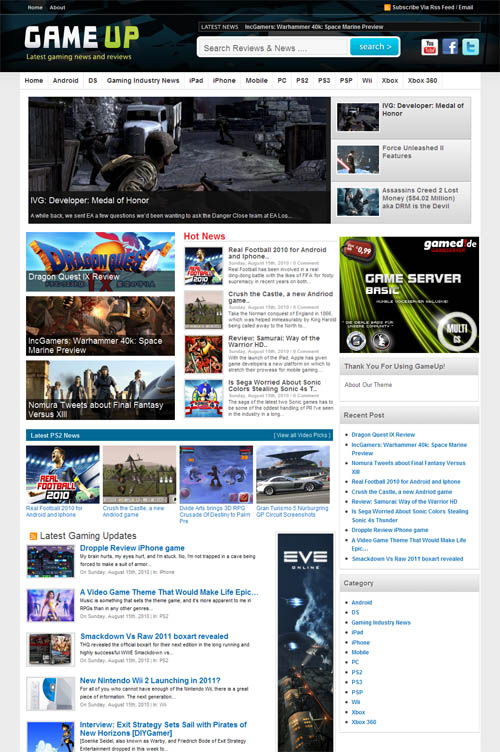This screenshot has height=752, width=500.
Task: Select DS in the navigation bar
Action: point(93,81)
